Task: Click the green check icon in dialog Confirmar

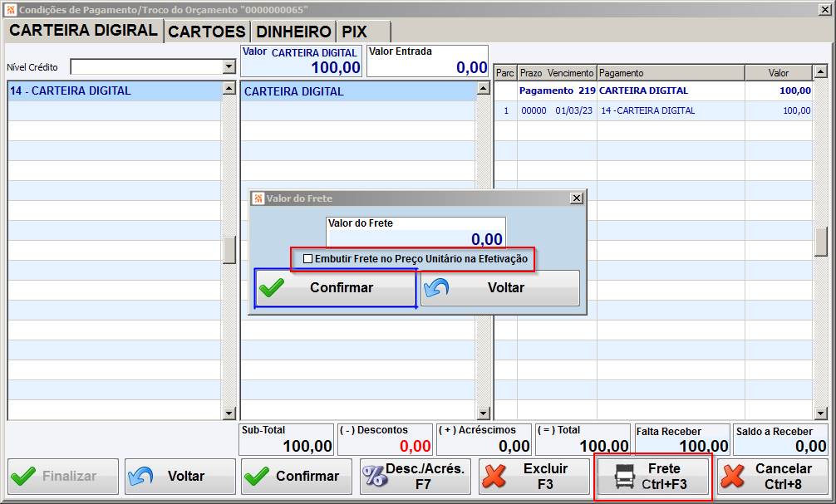Action: pyautogui.click(x=272, y=287)
